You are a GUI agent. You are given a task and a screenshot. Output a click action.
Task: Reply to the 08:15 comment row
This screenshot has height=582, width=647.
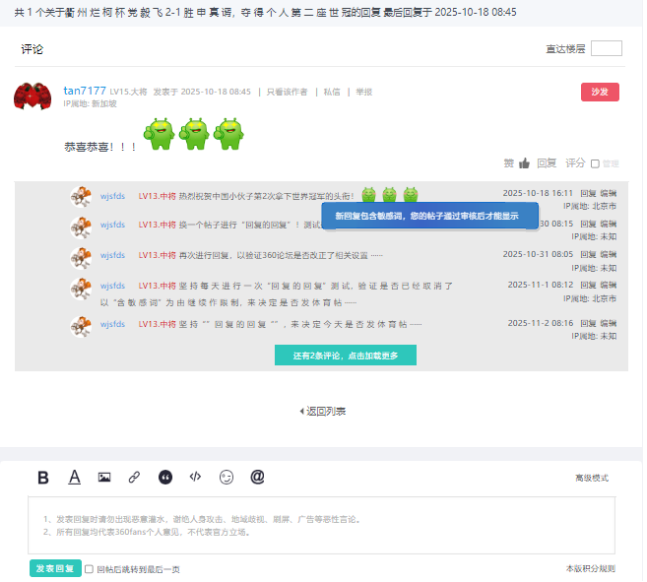(588, 224)
